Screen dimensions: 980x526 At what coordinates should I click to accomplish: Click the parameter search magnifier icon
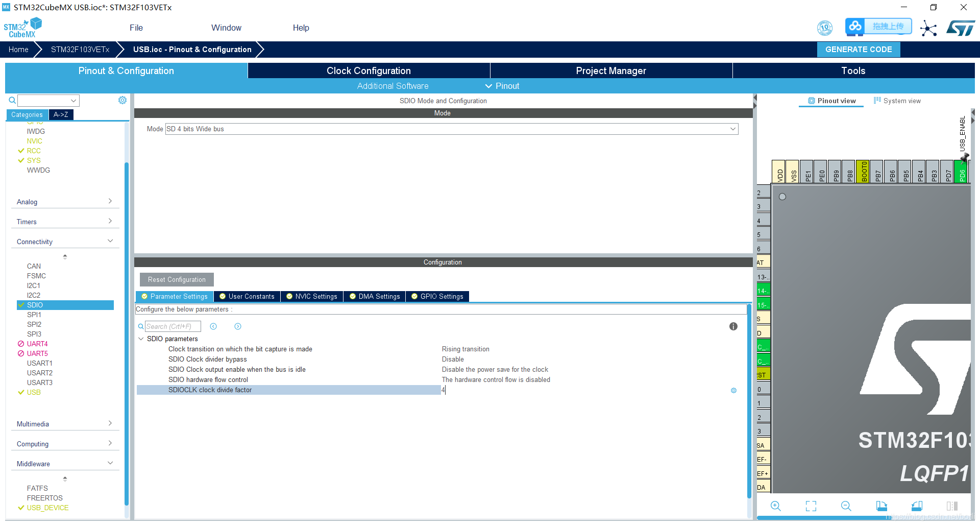141,326
